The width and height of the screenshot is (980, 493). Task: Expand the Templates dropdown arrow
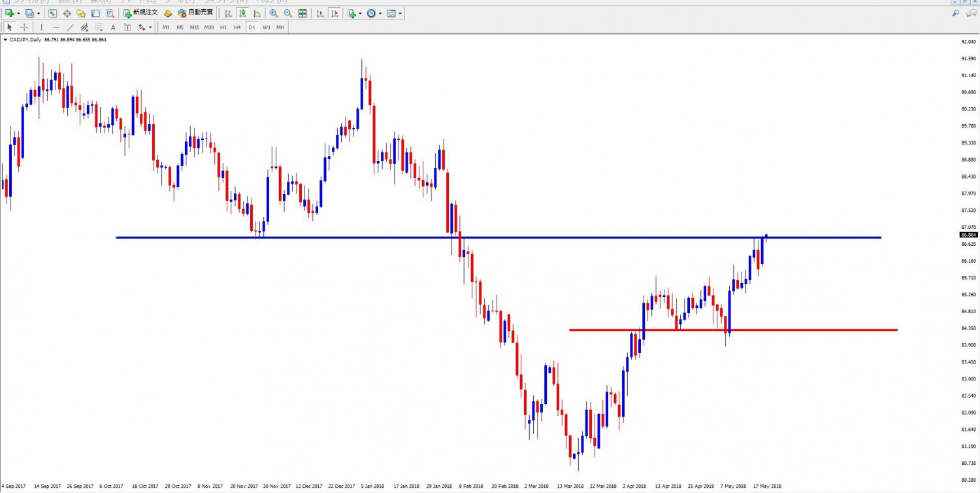400,14
